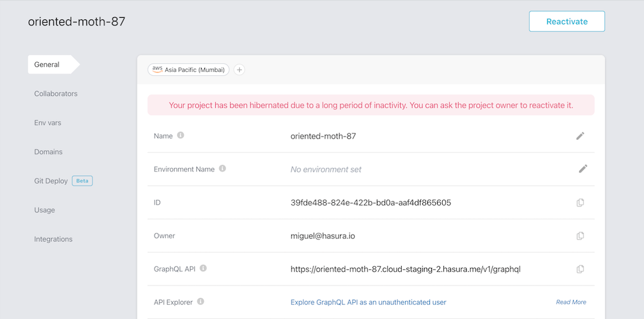Show info tooltip for Environment Name
644x319 pixels.
click(x=222, y=169)
